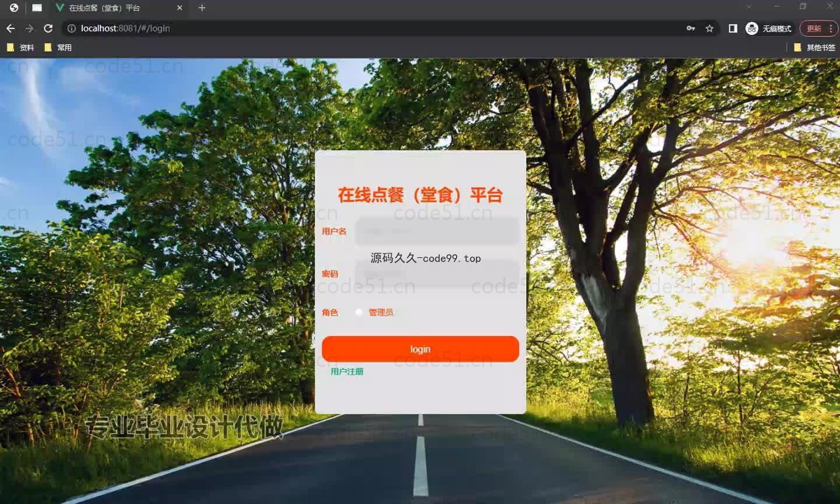Minimize the browser window
Viewport: 840px width, 504px height.
point(776,6)
